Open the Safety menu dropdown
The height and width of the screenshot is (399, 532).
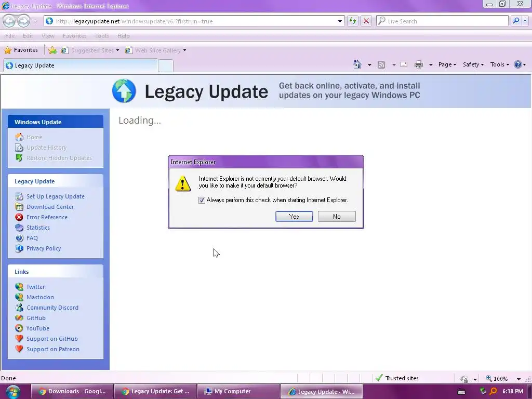click(x=473, y=64)
